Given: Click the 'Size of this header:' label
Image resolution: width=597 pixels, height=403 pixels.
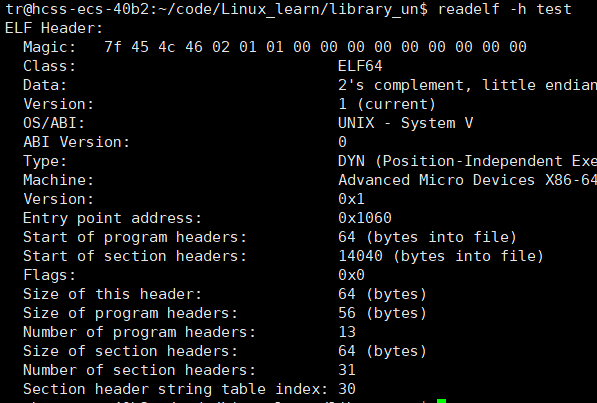Looking at the screenshot, I should point(112,294).
